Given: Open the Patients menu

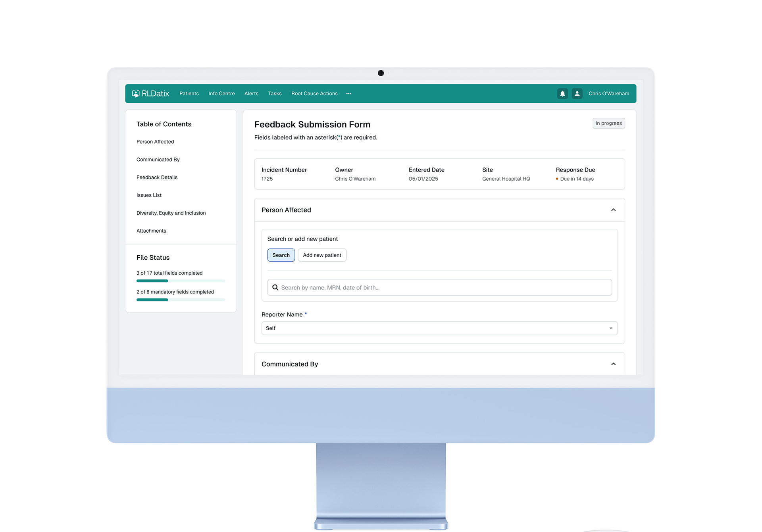Looking at the screenshot, I should point(189,94).
